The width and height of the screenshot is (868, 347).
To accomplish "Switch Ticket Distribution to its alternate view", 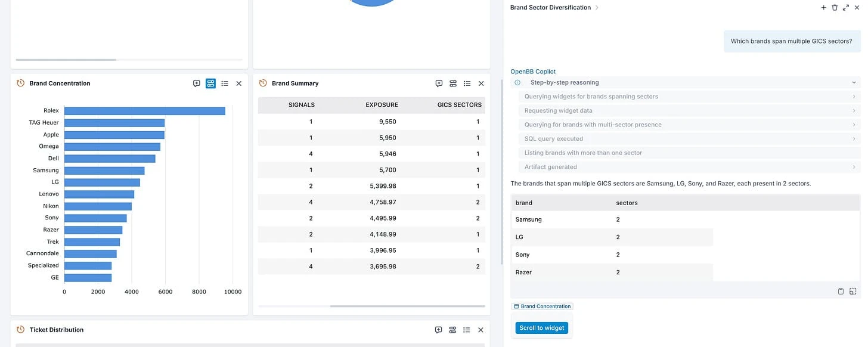I will point(452,329).
